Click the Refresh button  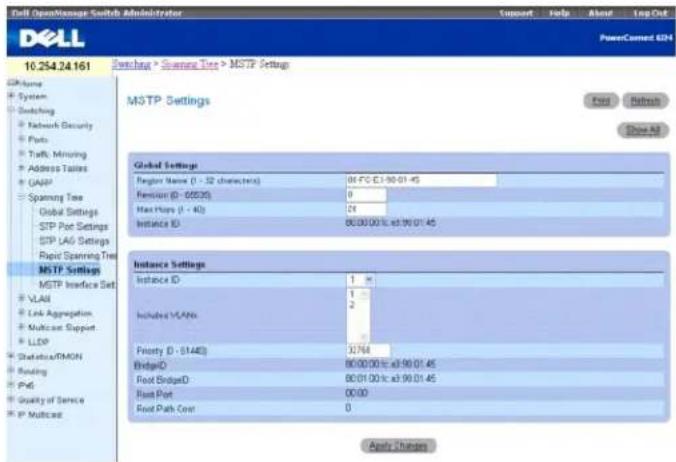click(645, 101)
